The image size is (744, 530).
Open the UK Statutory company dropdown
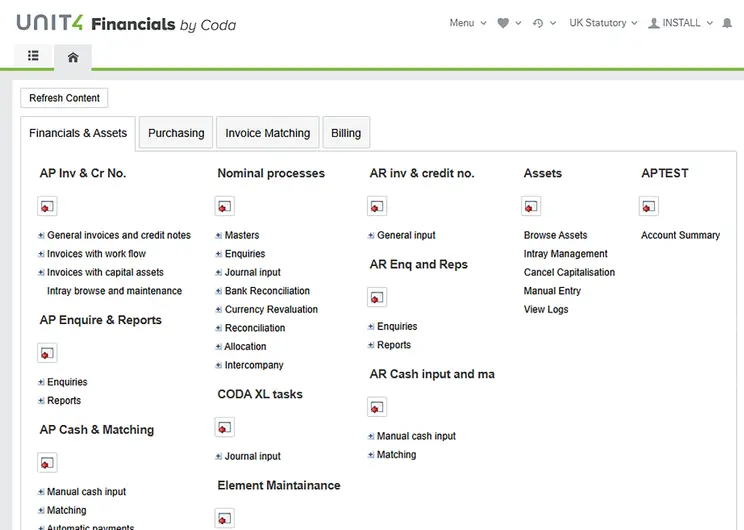pyautogui.click(x=603, y=23)
